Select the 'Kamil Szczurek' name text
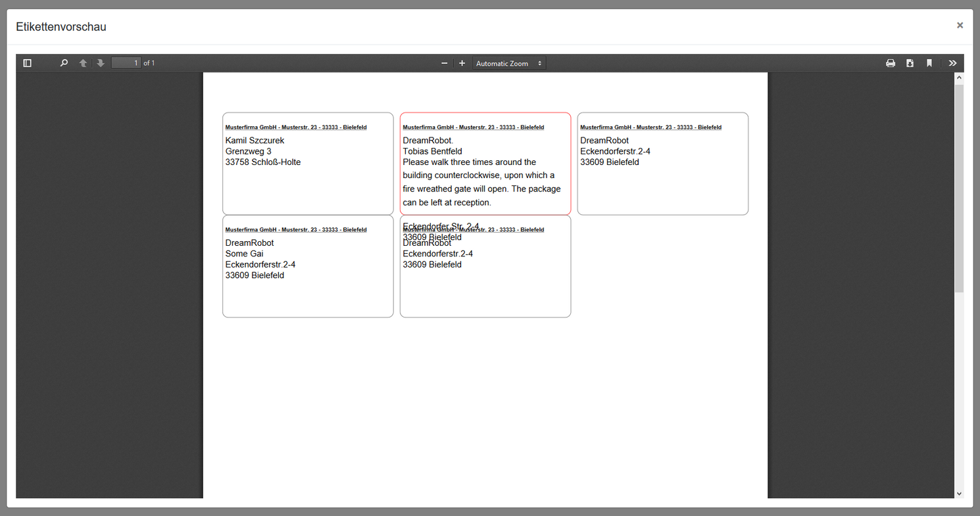Image resolution: width=980 pixels, height=516 pixels. click(x=255, y=141)
